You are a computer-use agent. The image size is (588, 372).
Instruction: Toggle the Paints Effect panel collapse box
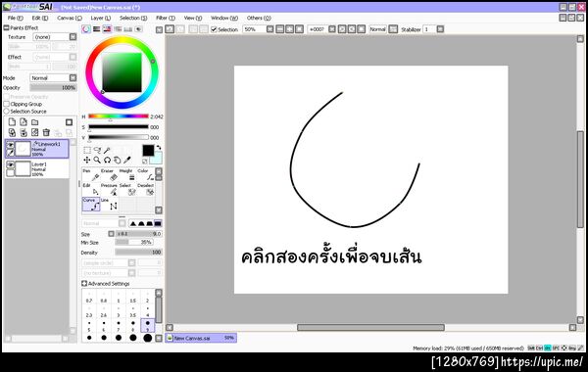point(6,27)
